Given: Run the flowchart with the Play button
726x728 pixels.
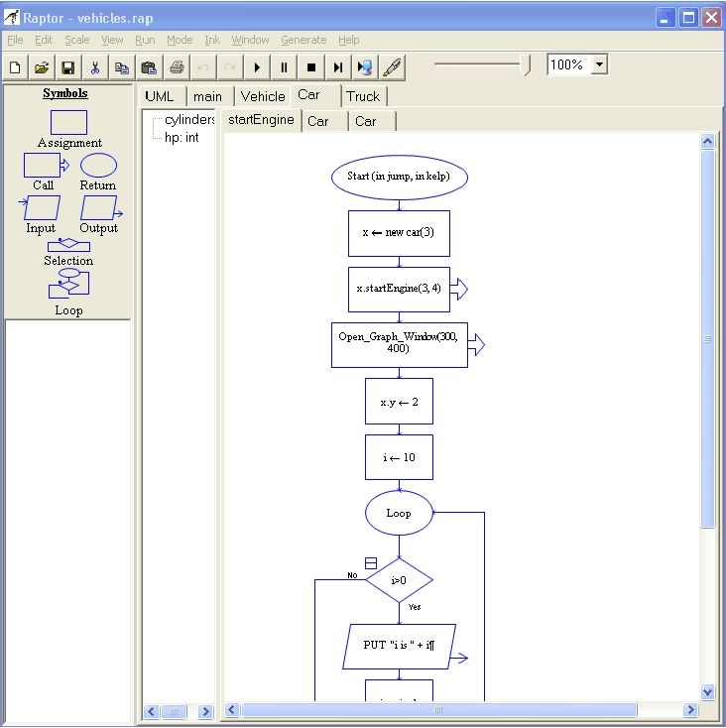Looking at the screenshot, I should [x=257, y=67].
